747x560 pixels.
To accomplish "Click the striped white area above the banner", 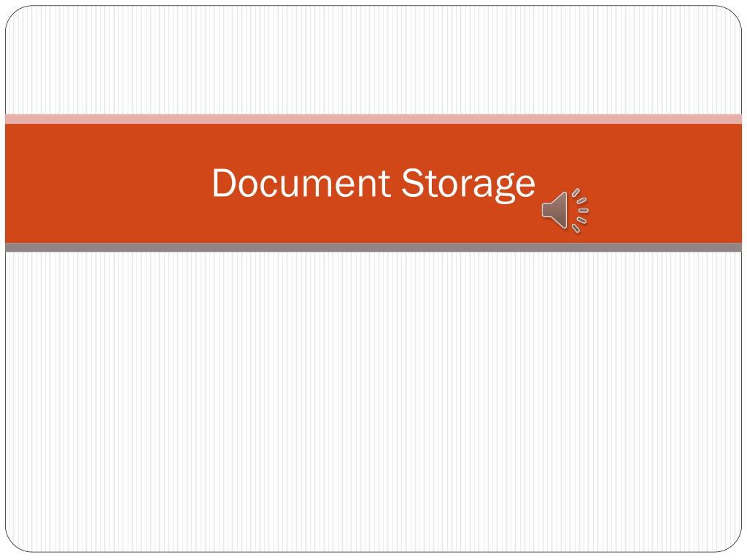I will point(373,61).
